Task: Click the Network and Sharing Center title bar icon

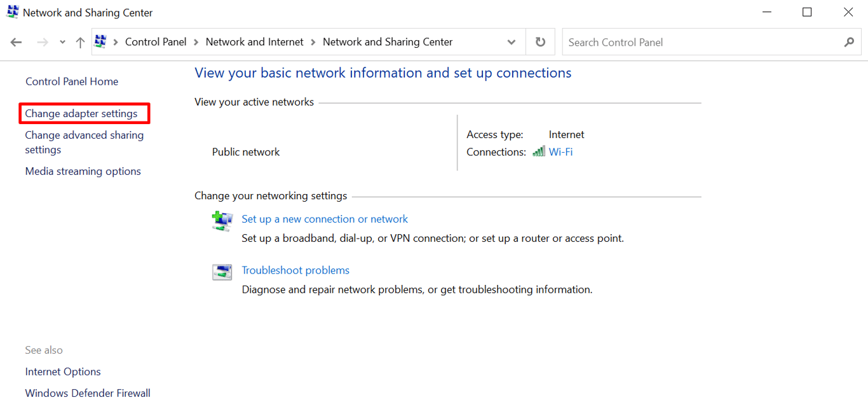Action: 14,11
